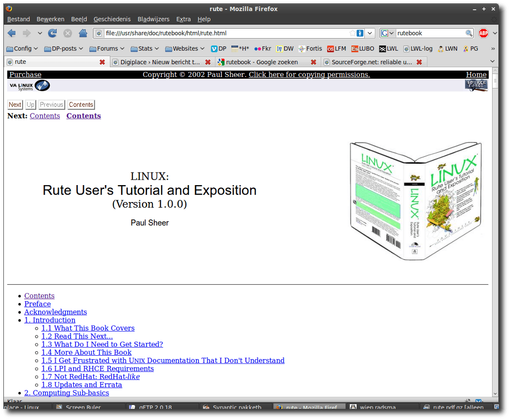Close the rutebook Google zoeken tab
Image resolution: width=510 pixels, height=420 pixels.
(314, 62)
